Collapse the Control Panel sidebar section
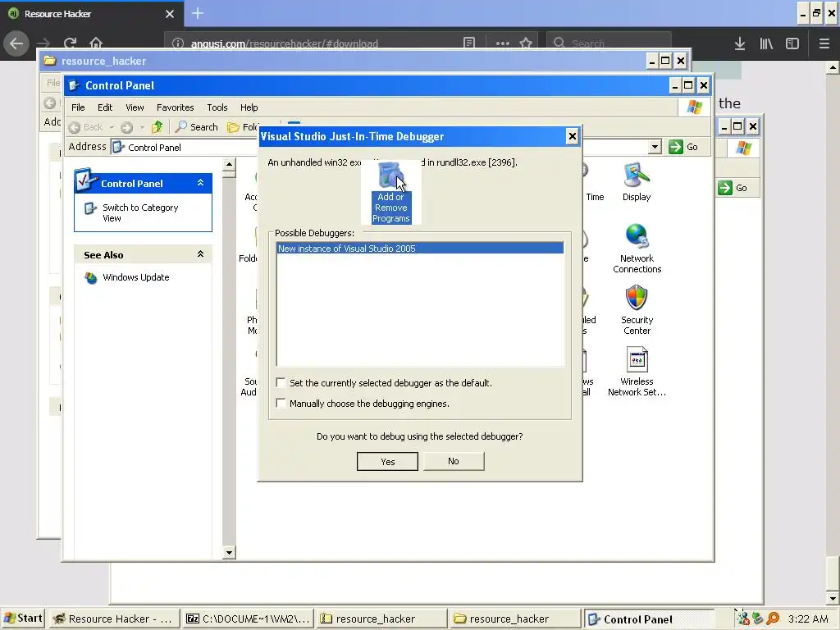 point(200,183)
